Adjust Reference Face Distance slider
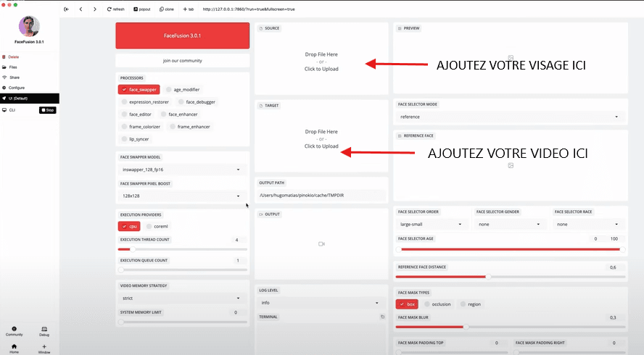Image resolution: width=644 pixels, height=355 pixels. (511, 277)
